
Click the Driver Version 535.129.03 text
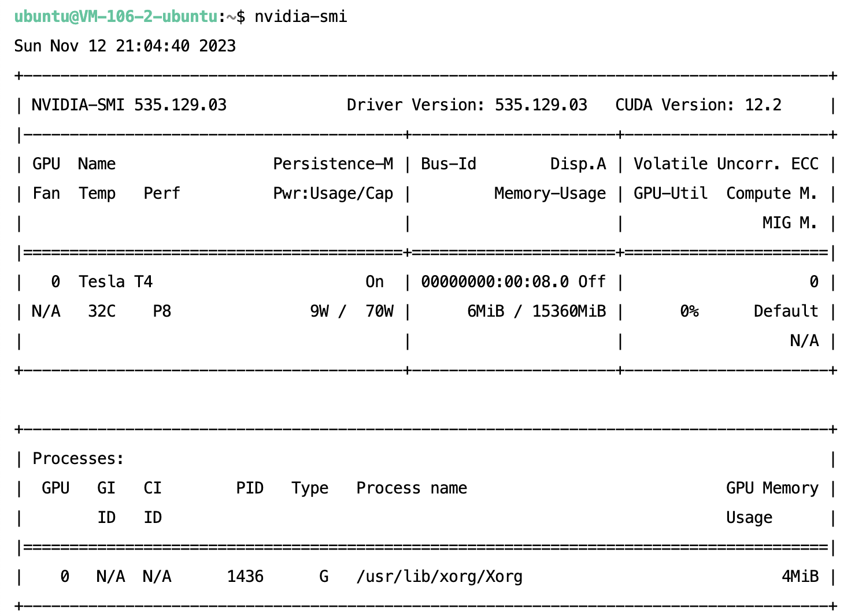(467, 105)
